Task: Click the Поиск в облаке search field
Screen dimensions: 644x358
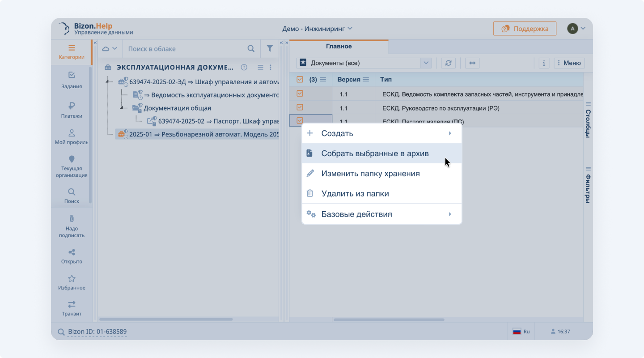Action: [x=179, y=48]
